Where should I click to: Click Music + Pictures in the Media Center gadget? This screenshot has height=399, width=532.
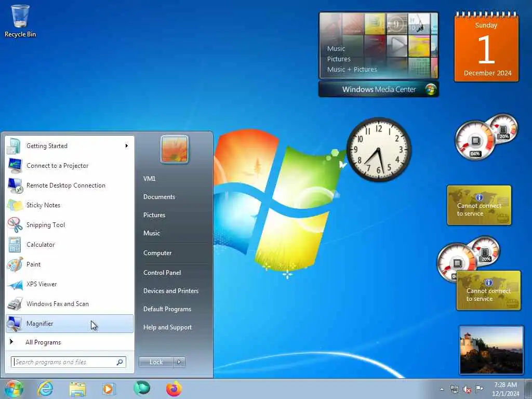tap(352, 69)
